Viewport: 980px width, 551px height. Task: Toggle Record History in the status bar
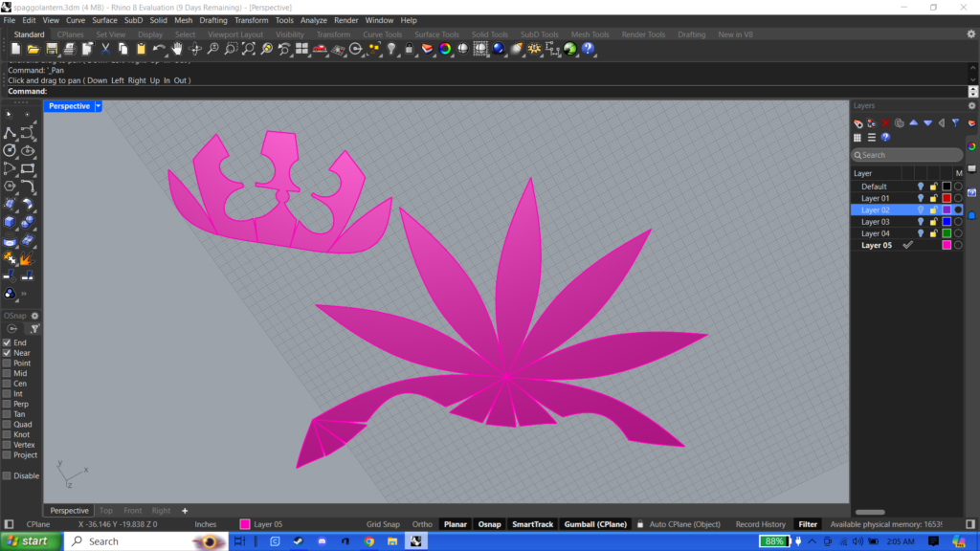coord(760,524)
